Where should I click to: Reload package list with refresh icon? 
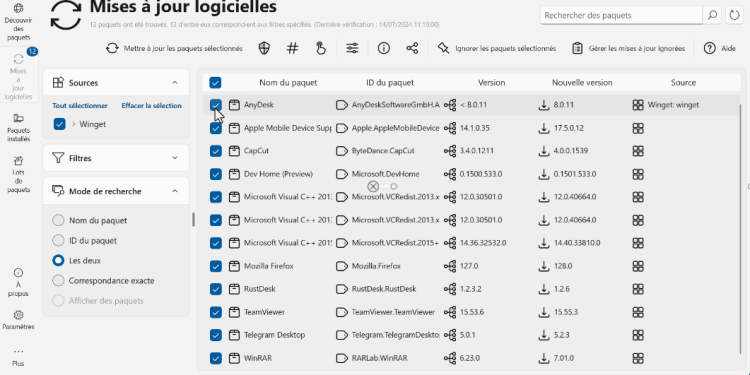(734, 15)
